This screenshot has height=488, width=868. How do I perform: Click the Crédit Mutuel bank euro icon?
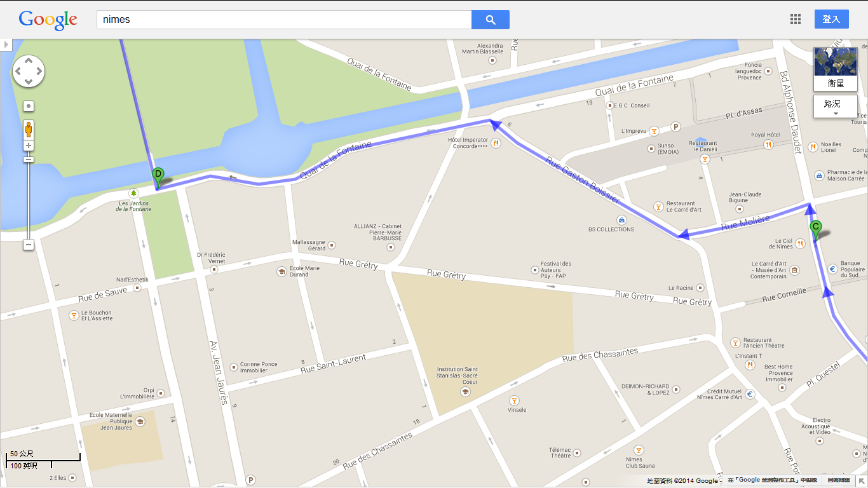point(750,394)
